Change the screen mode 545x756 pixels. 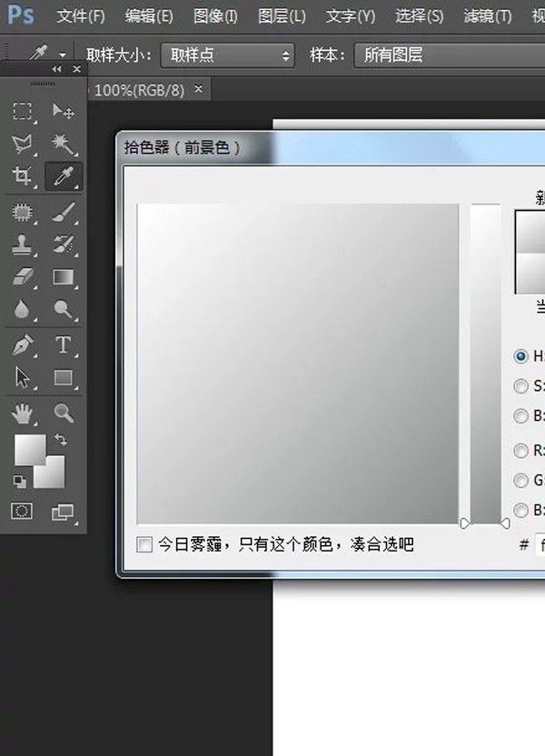[x=63, y=512]
